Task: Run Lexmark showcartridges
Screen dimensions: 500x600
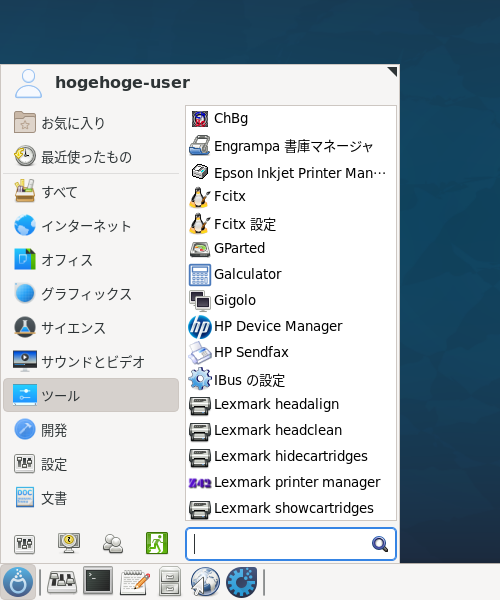Action: point(291,509)
